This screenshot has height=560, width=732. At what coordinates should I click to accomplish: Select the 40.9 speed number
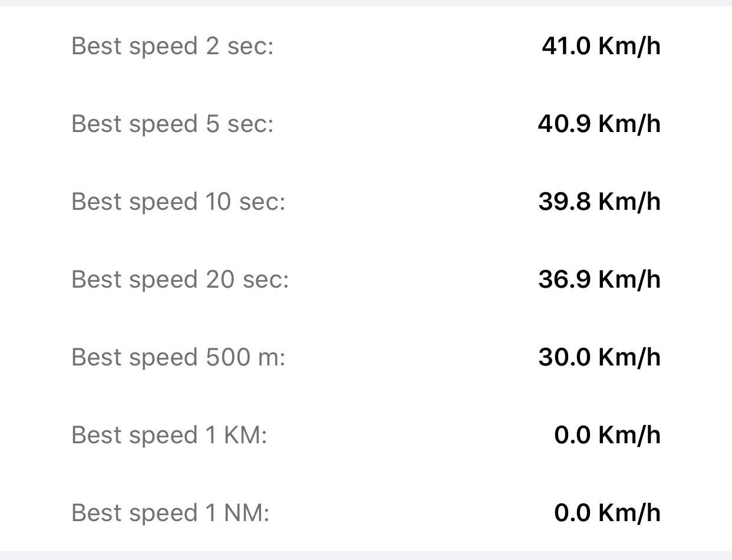[564, 124]
